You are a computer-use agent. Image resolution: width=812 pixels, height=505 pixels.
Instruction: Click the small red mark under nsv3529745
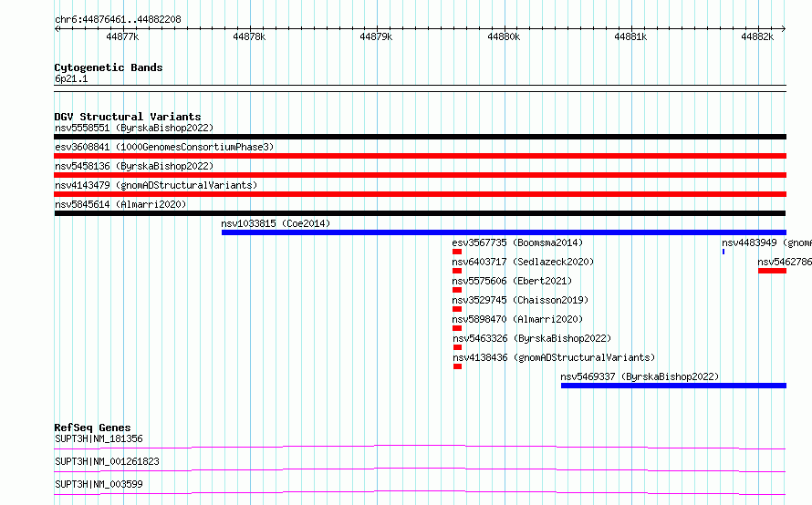pyautogui.click(x=457, y=309)
